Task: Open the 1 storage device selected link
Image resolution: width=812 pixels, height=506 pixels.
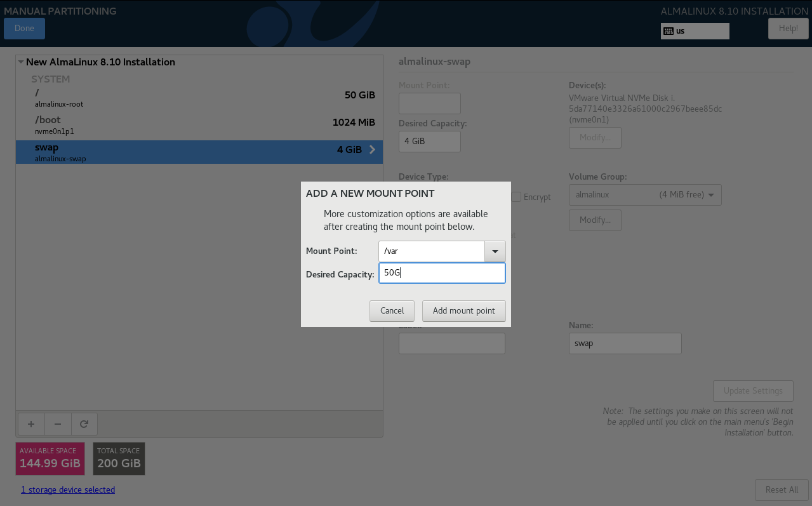Action: 68,490
